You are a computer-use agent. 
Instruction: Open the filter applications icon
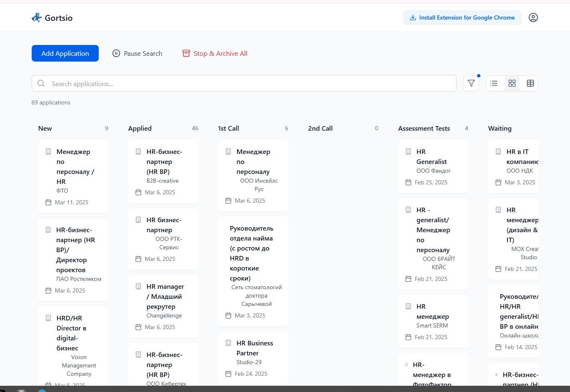point(471,83)
